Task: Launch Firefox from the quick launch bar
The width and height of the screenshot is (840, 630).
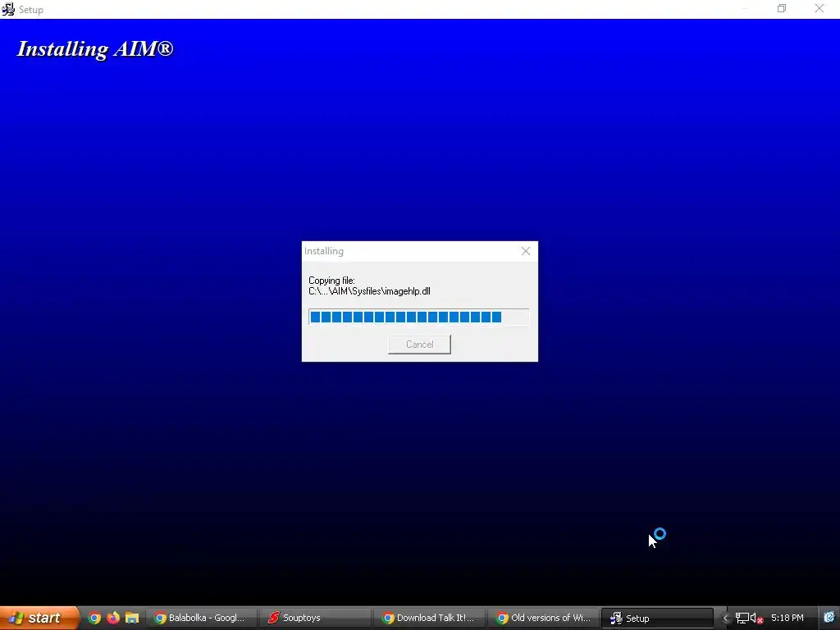Action: pyautogui.click(x=113, y=618)
